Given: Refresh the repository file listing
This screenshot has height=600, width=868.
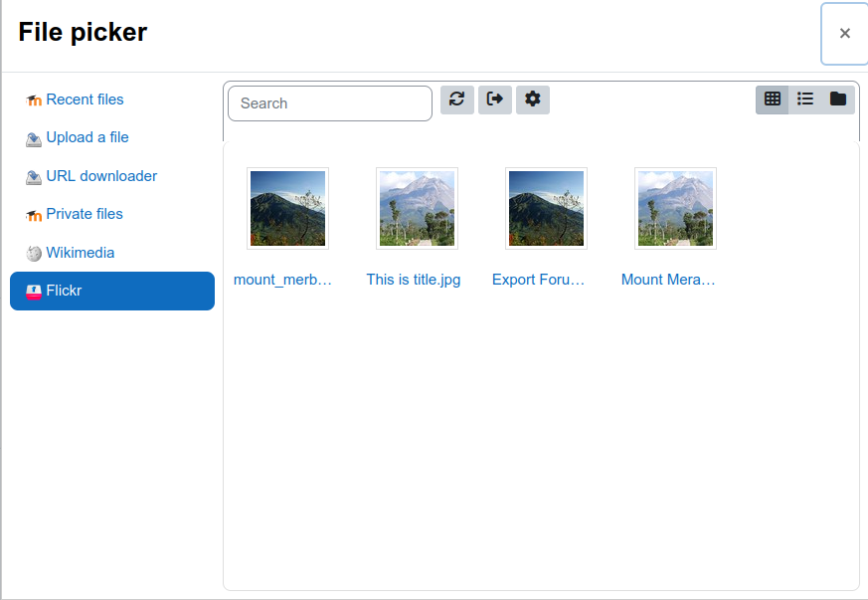Looking at the screenshot, I should click(x=457, y=100).
